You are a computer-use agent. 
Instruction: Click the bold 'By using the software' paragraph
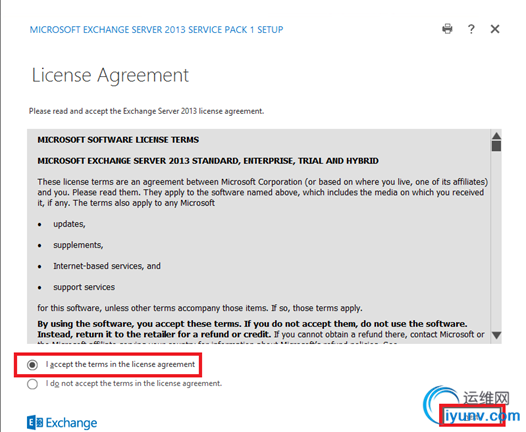pos(252,329)
